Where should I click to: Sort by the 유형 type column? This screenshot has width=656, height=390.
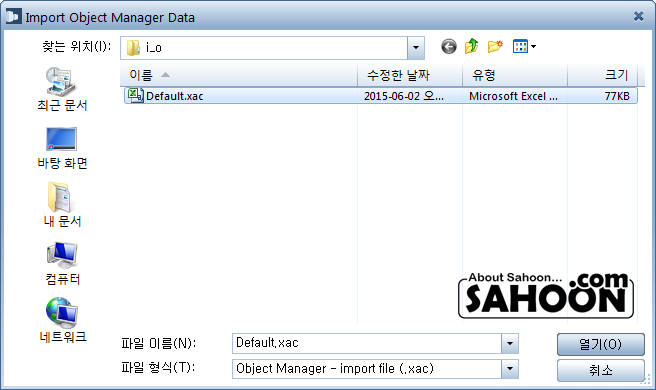coord(515,75)
